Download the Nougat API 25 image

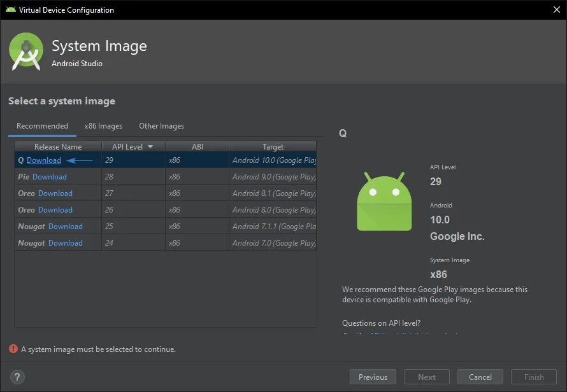point(66,227)
